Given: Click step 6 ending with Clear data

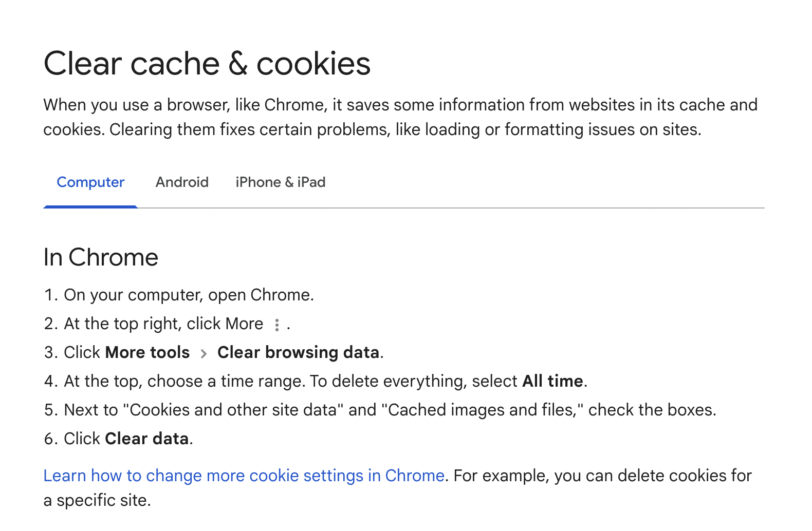Looking at the screenshot, I should tap(117, 439).
